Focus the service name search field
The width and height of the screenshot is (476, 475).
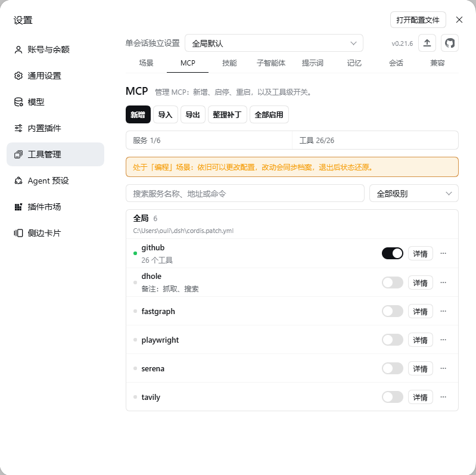click(x=245, y=193)
